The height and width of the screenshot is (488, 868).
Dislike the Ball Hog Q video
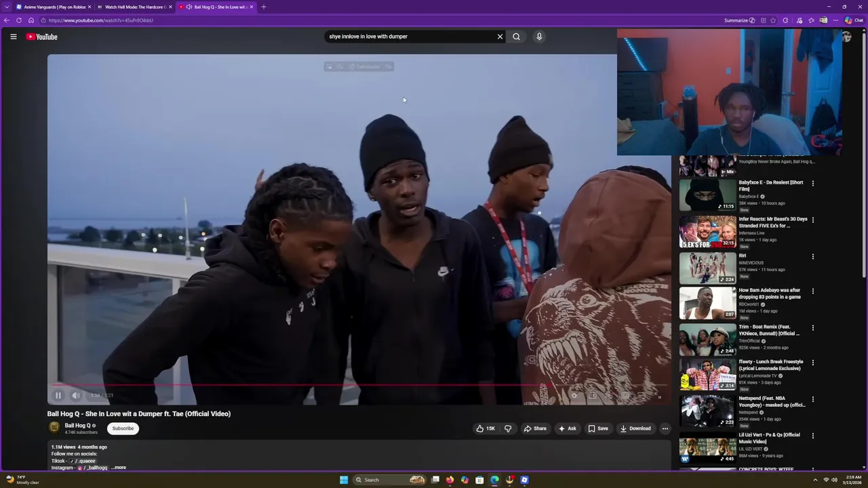point(508,428)
